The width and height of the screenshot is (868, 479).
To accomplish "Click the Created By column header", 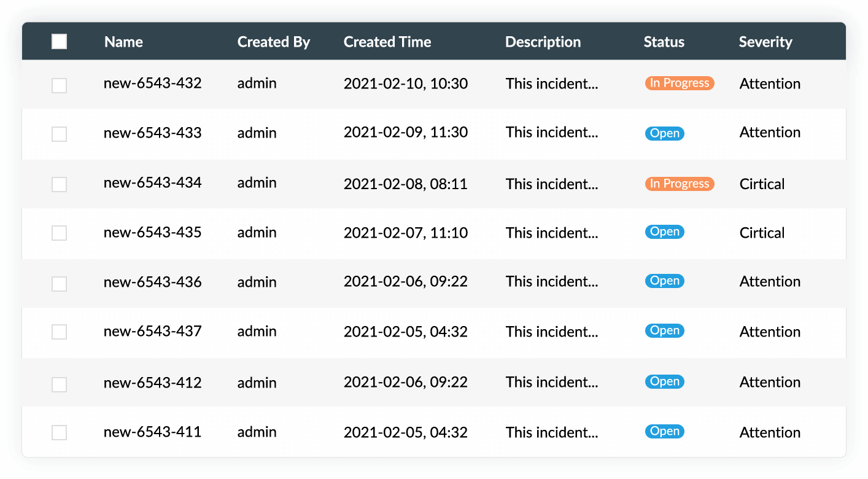I will [x=274, y=42].
